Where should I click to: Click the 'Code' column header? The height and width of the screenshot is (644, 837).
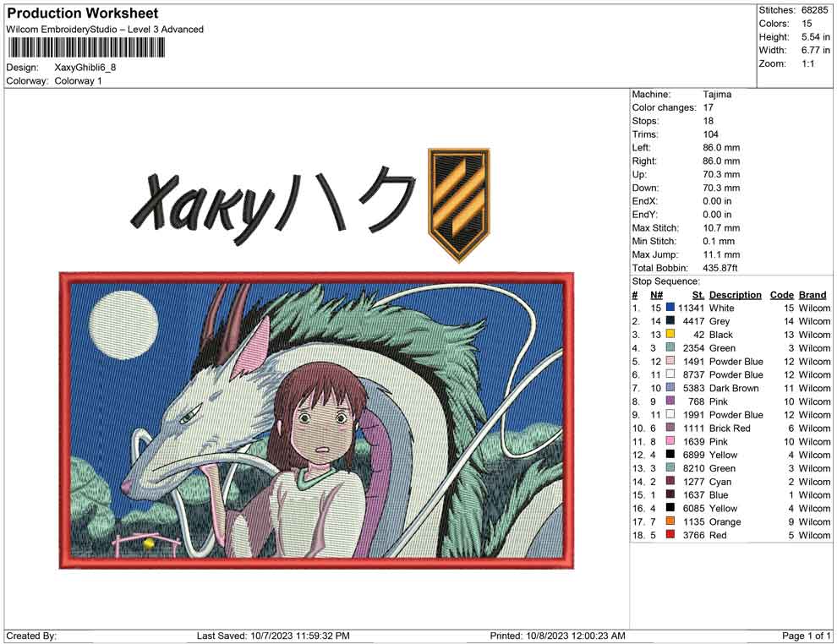click(781, 295)
